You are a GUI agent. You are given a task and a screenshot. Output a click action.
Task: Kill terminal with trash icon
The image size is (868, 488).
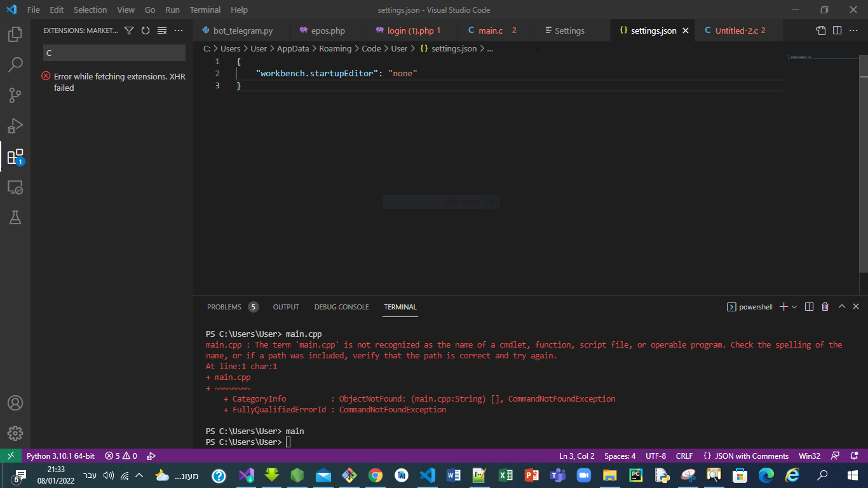(x=825, y=307)
